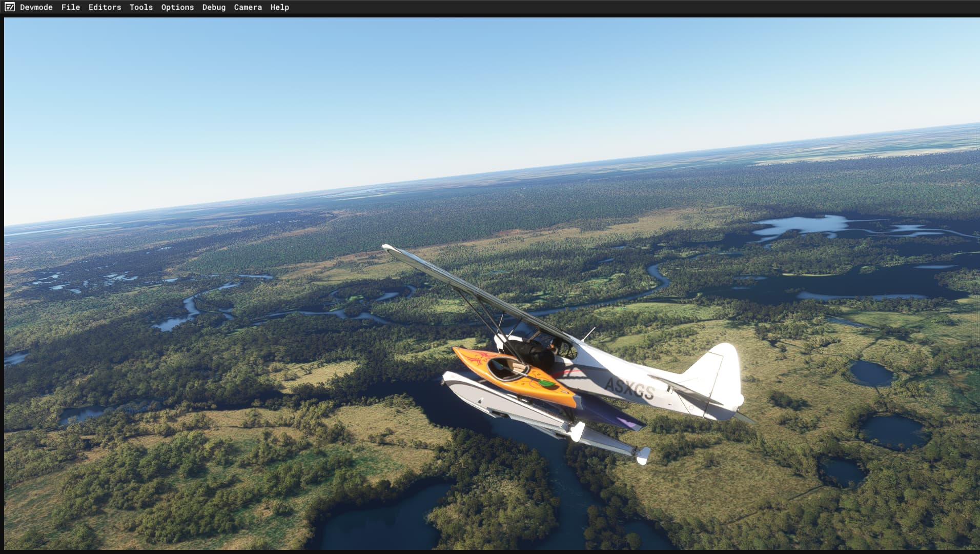This screenshot has height=554, width=980.
Task: Click the Devmode logo icon
Action: click(9, 7)
